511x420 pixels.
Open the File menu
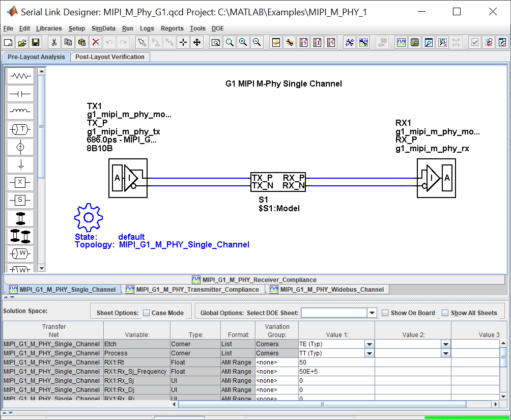pos(8,29)
